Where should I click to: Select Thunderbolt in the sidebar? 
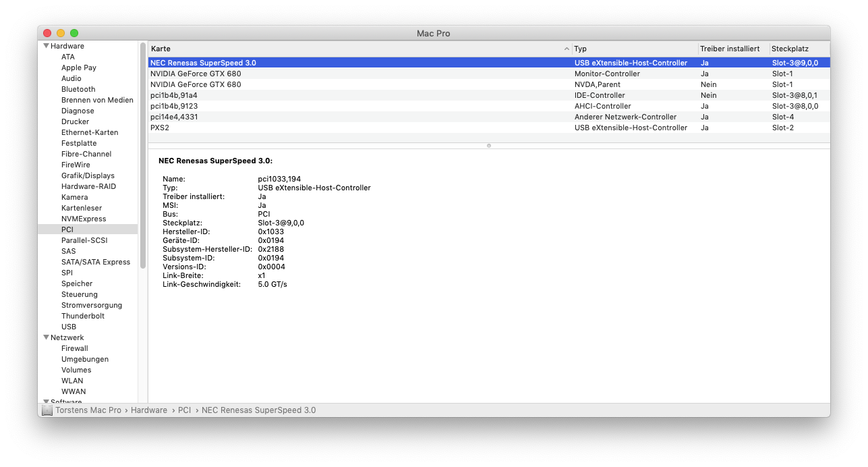pyautogui.click(x=83, y=316)
